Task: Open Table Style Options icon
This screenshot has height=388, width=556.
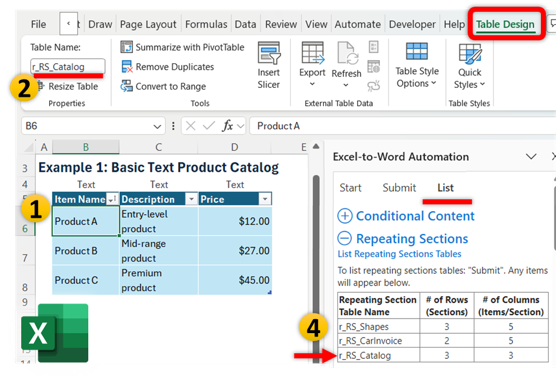Action: 417,51
